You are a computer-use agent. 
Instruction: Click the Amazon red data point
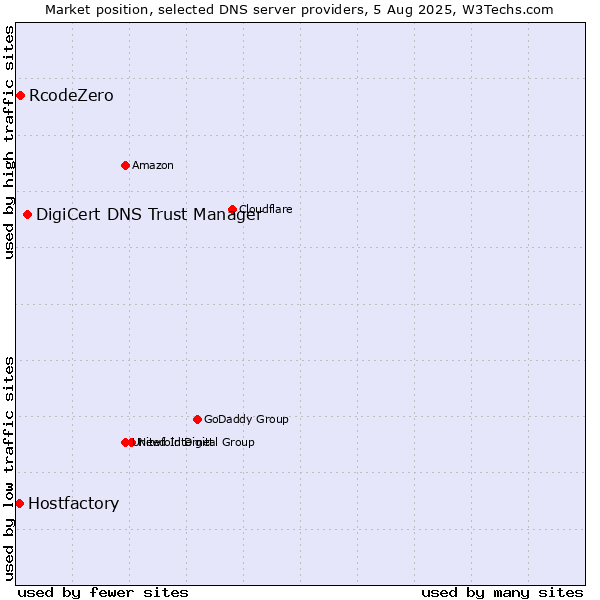(x=125, y=165)
